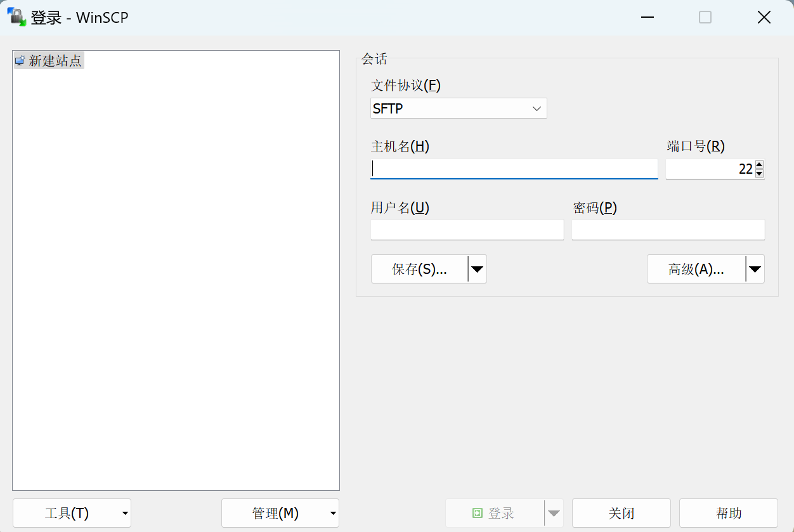Open the 工具(T) tools menu button
Viewport: 794px width, 532px height.
(72, 513)
